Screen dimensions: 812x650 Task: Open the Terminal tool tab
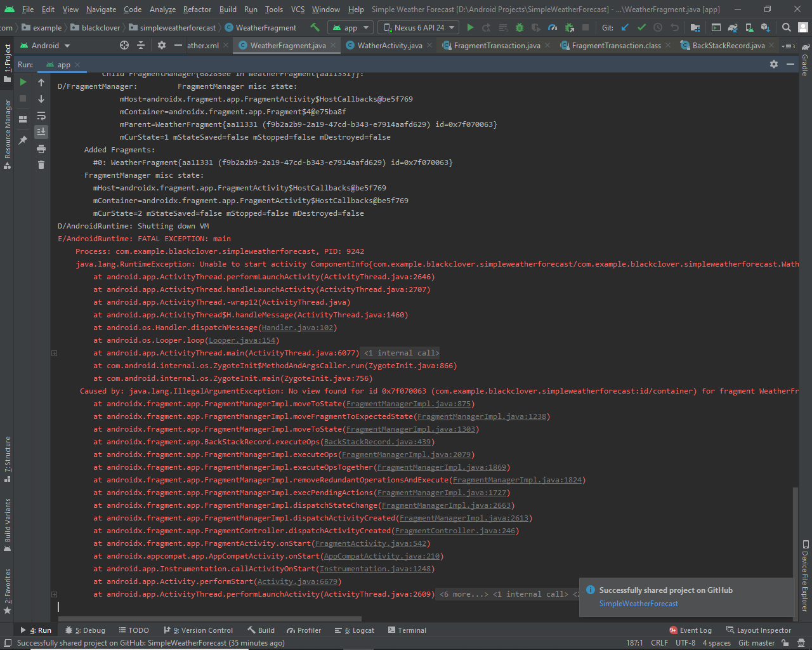click(x=406, y=630)
